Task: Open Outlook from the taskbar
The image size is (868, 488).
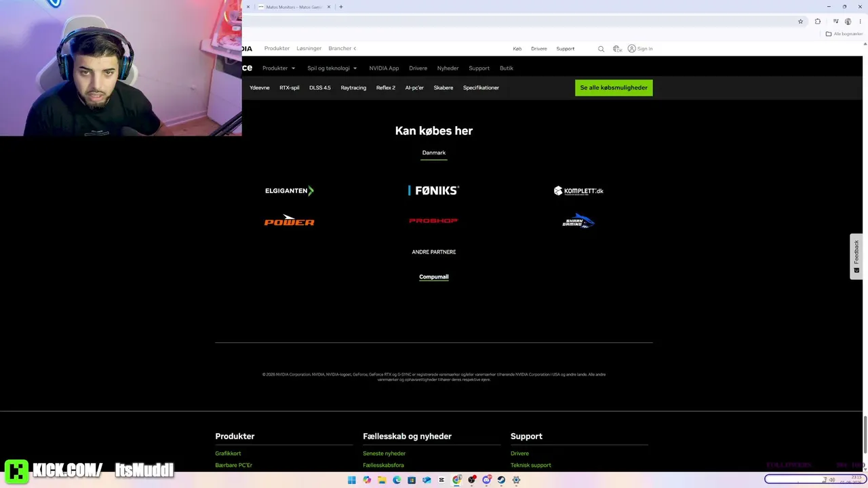Action: (427, 480)
